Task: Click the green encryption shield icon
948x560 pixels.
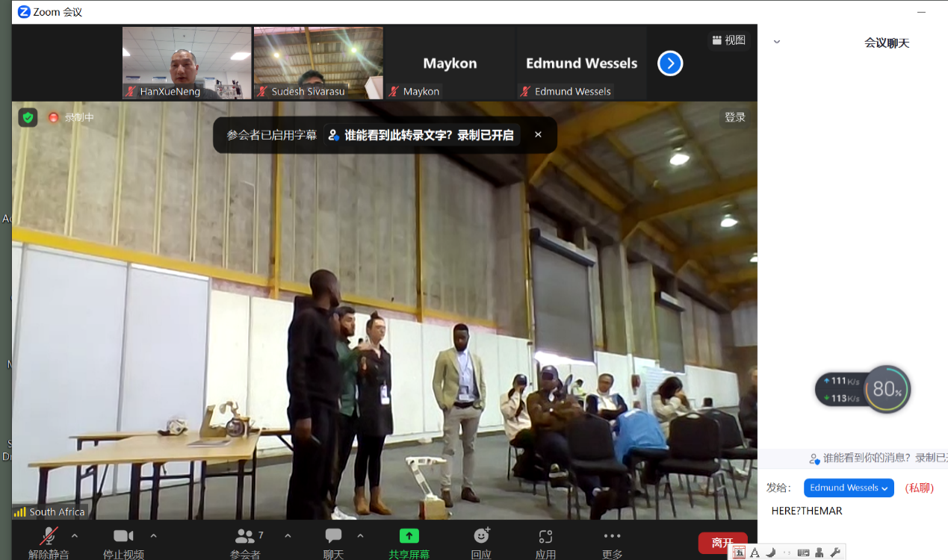Action: [x=28, y=117]
